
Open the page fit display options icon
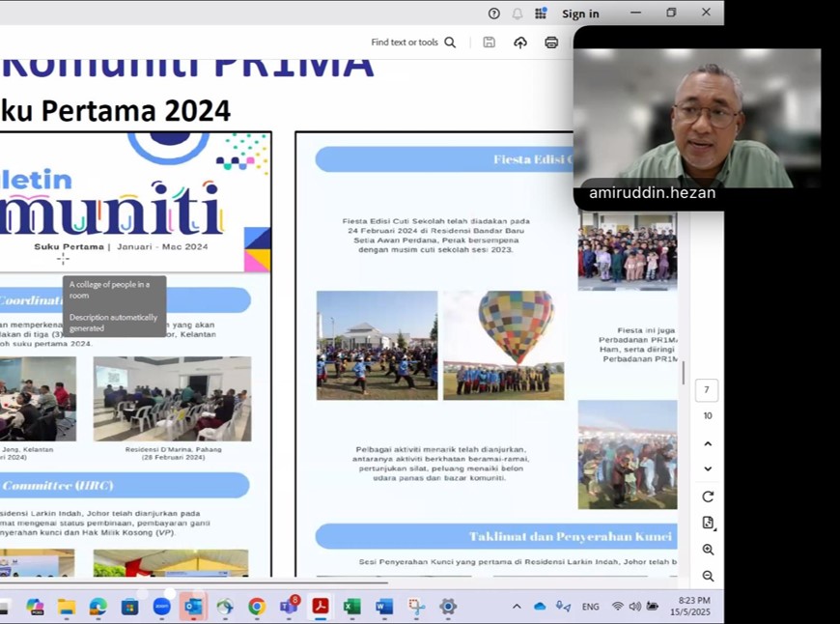[708, 523]
